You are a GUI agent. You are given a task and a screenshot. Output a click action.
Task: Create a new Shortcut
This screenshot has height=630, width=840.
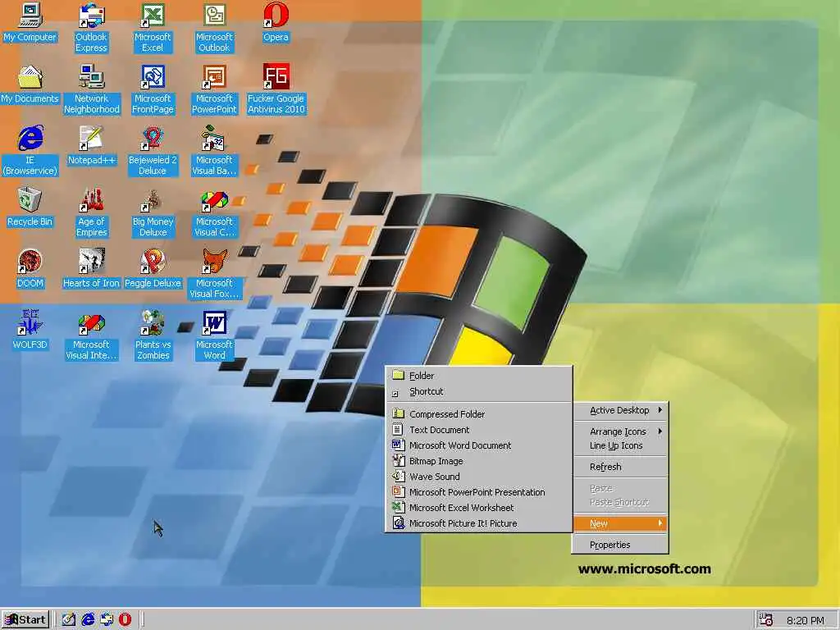click(478, 391)
